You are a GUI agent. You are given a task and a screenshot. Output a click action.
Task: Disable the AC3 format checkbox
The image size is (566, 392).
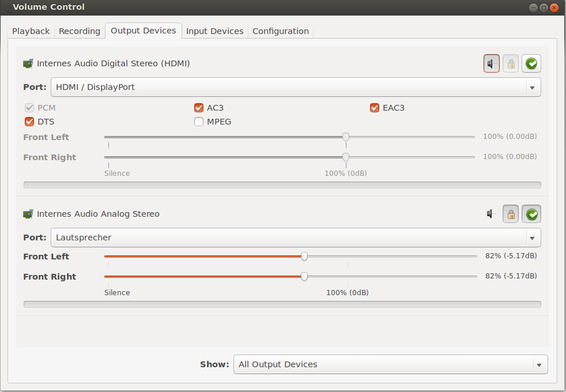199,108
